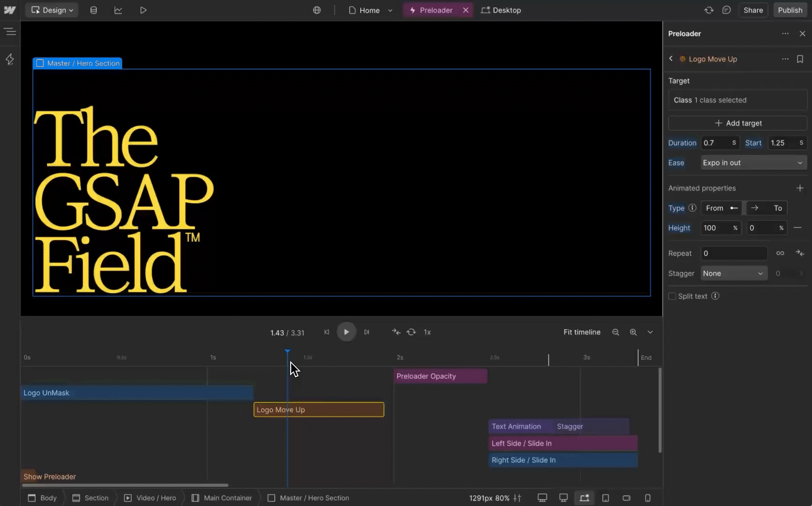
Task: Select the tablet breakpoint icon
Action: tap(606, 498)
